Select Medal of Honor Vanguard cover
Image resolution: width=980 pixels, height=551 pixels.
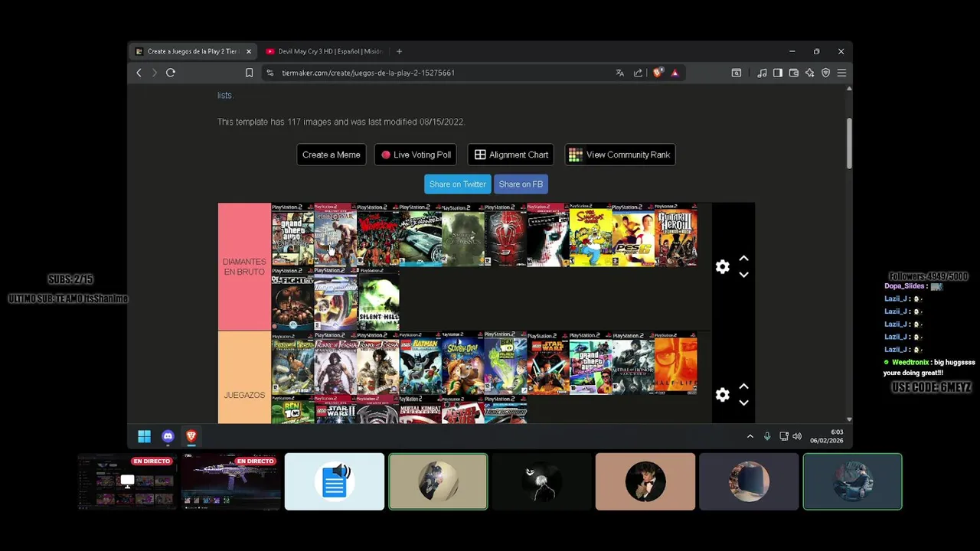point(633,364)
